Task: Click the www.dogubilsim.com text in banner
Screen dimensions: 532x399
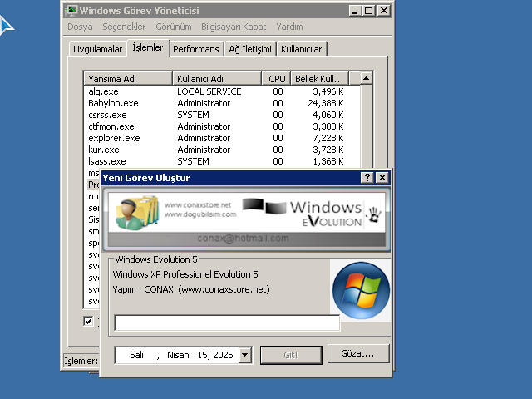Action: tap(200, 214)
